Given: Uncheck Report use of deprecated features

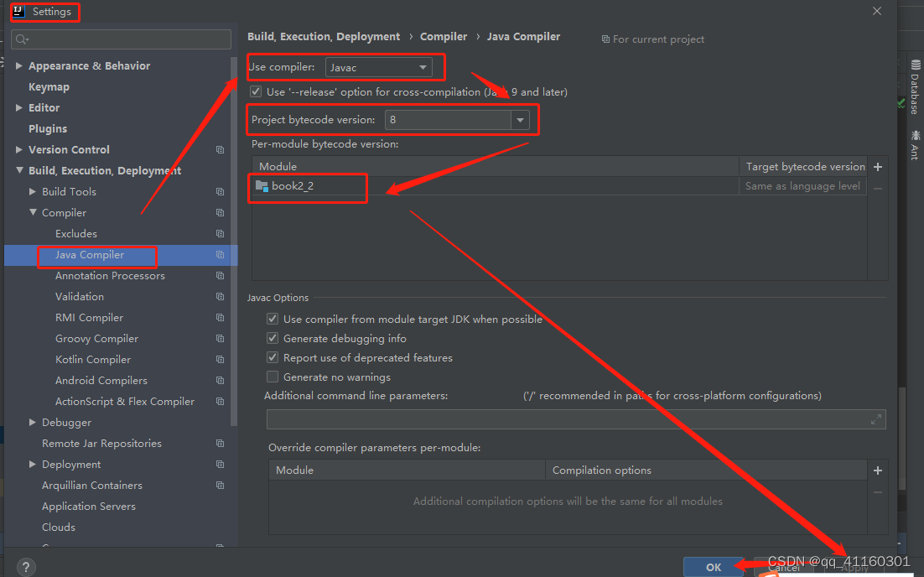Looking at the screenshot, I should (x=273, y=358).
